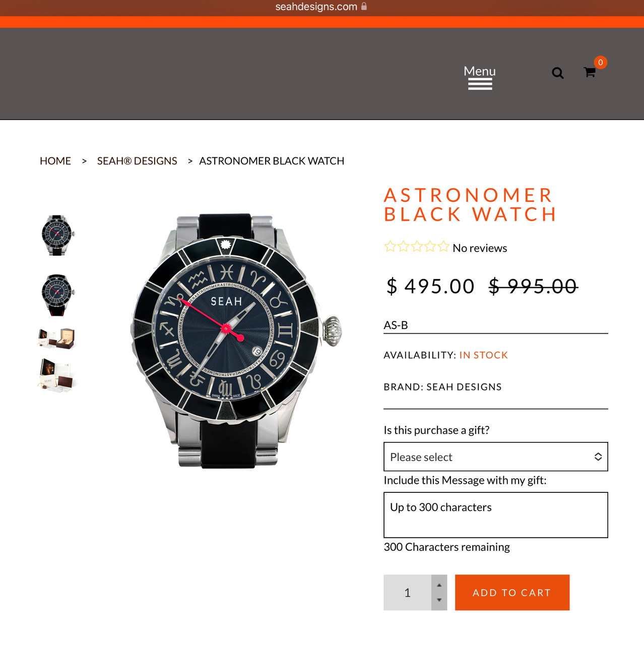Select the fourth booklet and papers thumbnail
This screenshot has height=645, width=644.
tap(56, 375)
